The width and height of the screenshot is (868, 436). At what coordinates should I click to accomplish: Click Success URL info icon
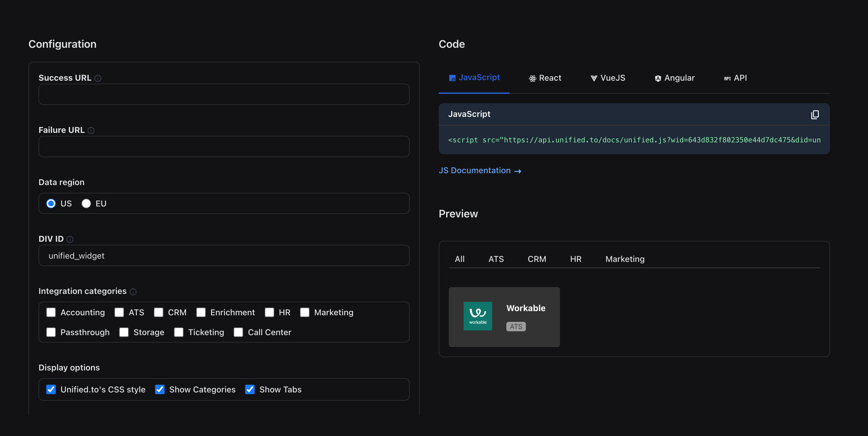(x=98, y=78)
